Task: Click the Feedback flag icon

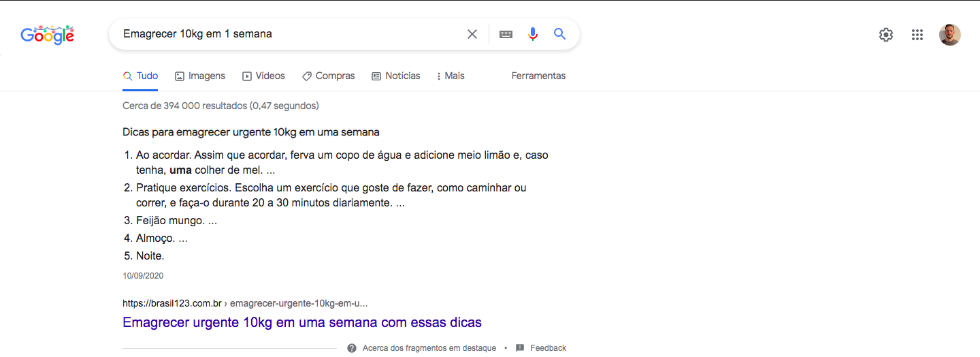Action: pyautogui.click(x=520, y=348)
